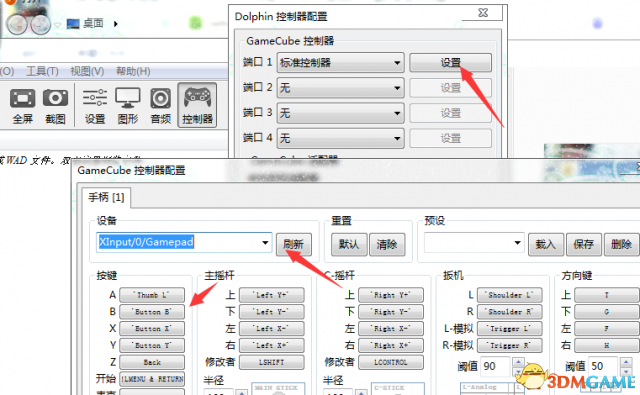Click the Port 1 设置 configure button
The height and width of the screenshot is (395, 640).
(450, 62)
